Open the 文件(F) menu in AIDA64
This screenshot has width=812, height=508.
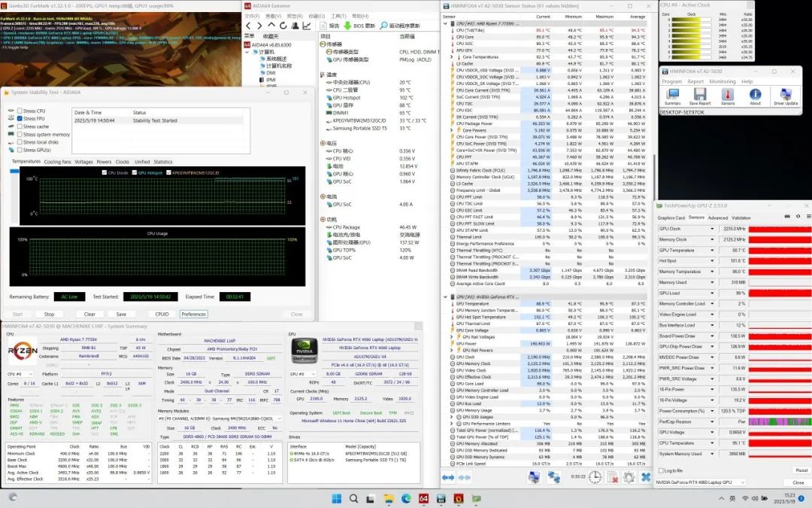pyautogui.click(x=252, y=16)
